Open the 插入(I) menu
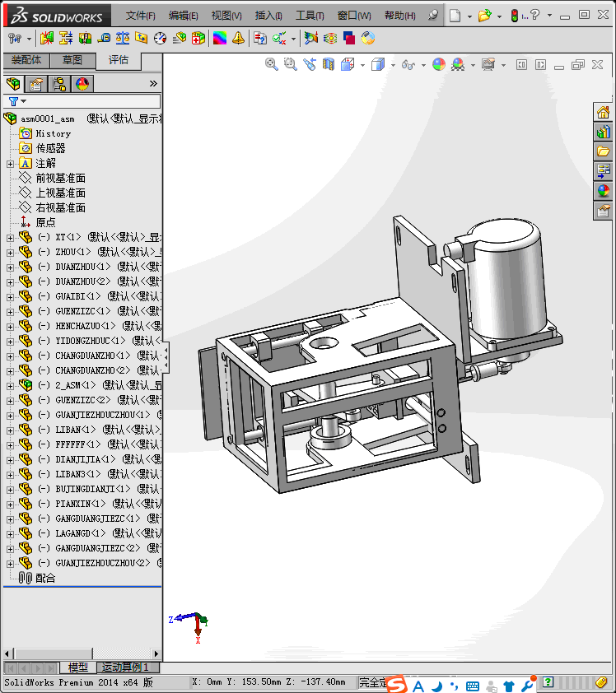The image size is (616, 693). [x=268, y=16]
